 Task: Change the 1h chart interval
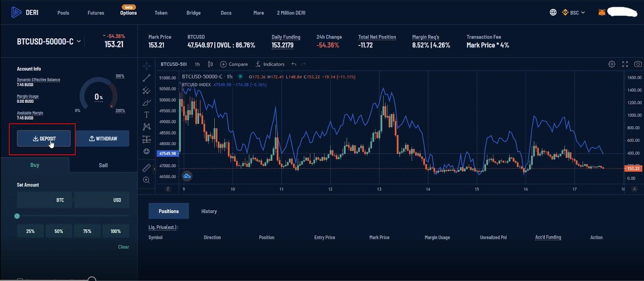[x=197, y=64]
